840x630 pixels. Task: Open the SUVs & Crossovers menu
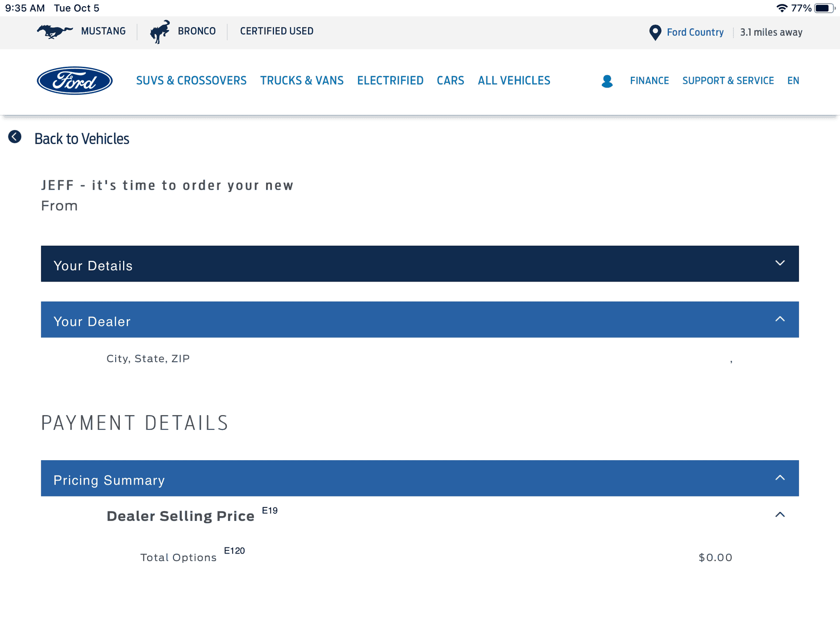point(191,80)
